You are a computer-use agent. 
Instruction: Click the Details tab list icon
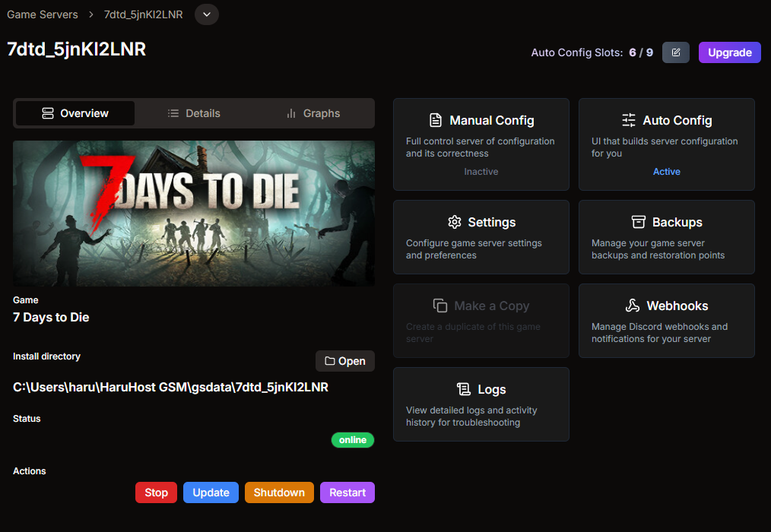[x=173, y=113]
